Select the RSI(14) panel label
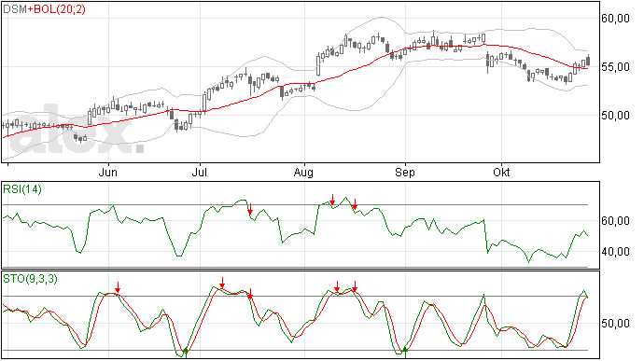Screen dimensions: 644x361 click(x=22, y=189)
